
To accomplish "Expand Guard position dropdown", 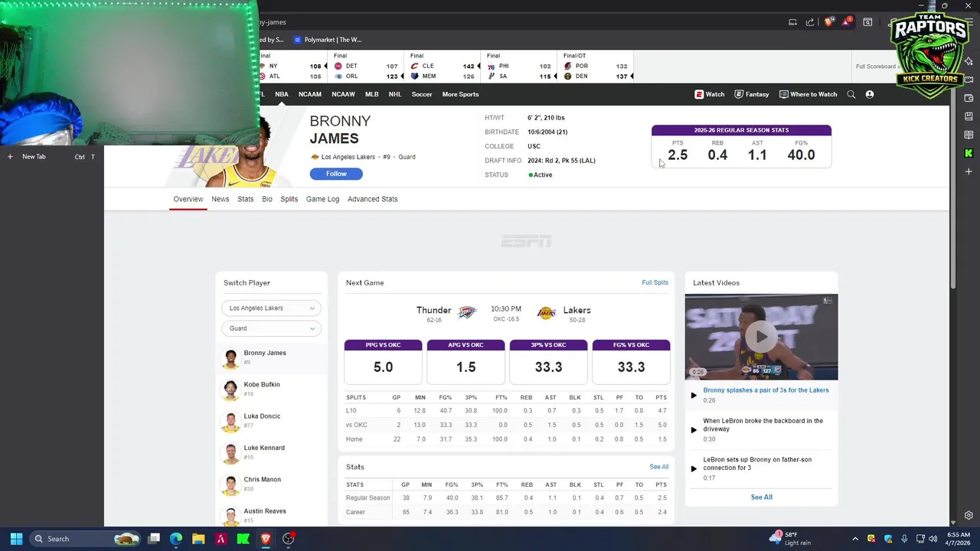I will [271, 328].
